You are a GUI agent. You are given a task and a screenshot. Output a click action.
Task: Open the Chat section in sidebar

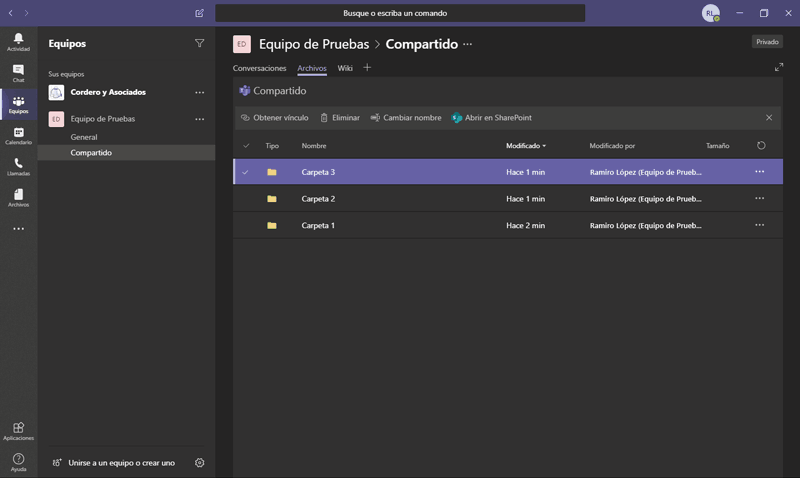click(x=18, y=73)
